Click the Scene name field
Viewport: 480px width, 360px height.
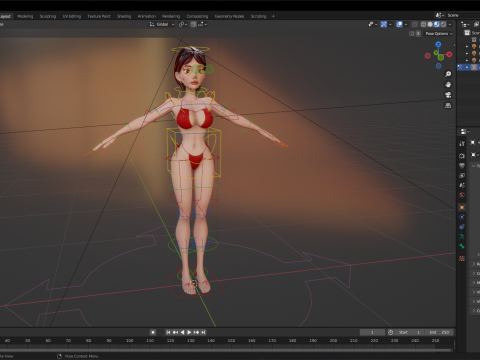coord(463,15)
